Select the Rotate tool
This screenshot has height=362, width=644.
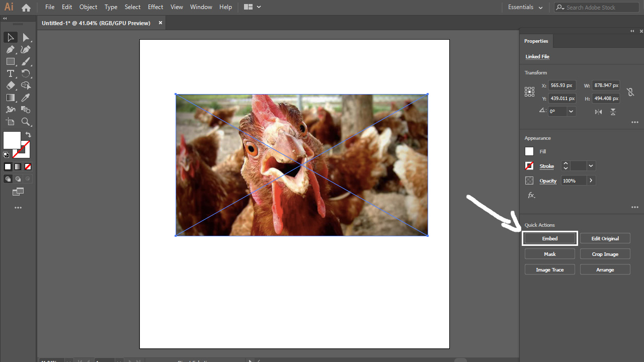click(26, 74)
